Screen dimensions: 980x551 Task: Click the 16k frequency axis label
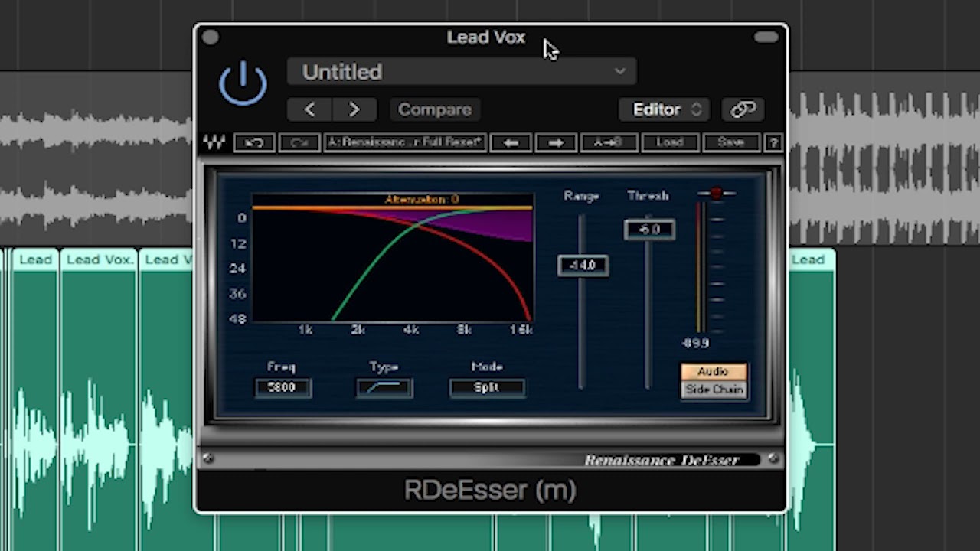point(521,331)
